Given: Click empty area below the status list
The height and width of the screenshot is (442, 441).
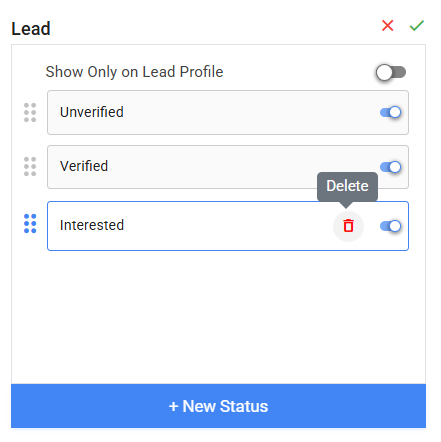Looking at the screenshot, I should coord(218,317).
